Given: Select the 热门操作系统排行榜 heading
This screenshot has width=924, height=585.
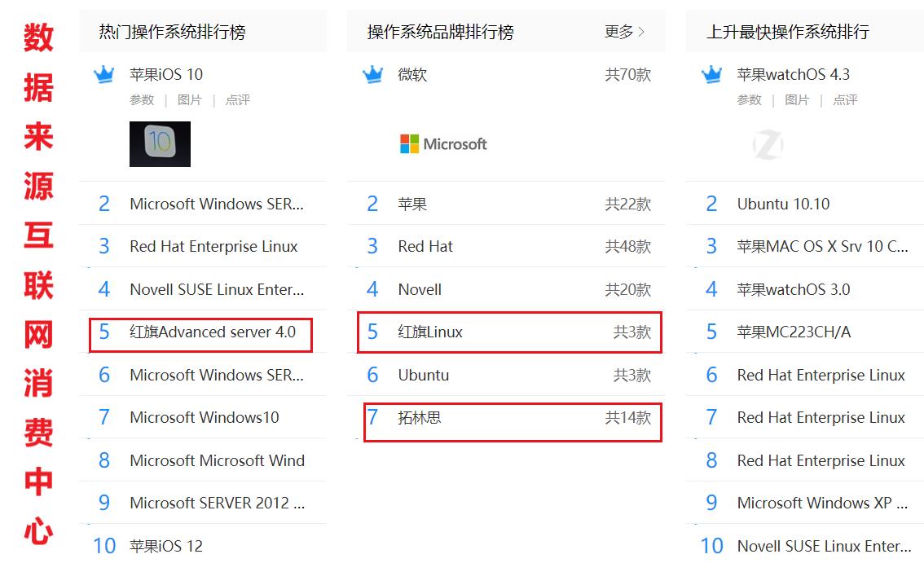Looking at the screenshot, I should click(x=172, y=32).
